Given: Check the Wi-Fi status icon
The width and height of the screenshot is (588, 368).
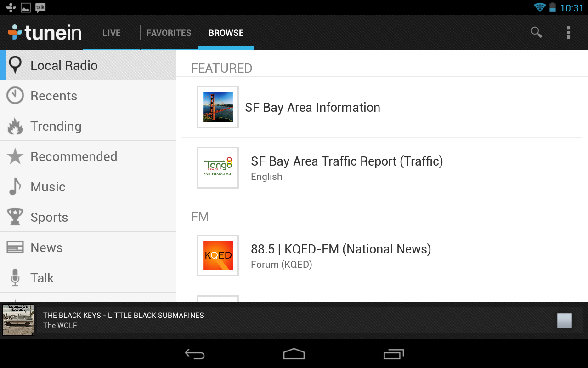Looking at the screenshot, I should [x=540, y=7].
